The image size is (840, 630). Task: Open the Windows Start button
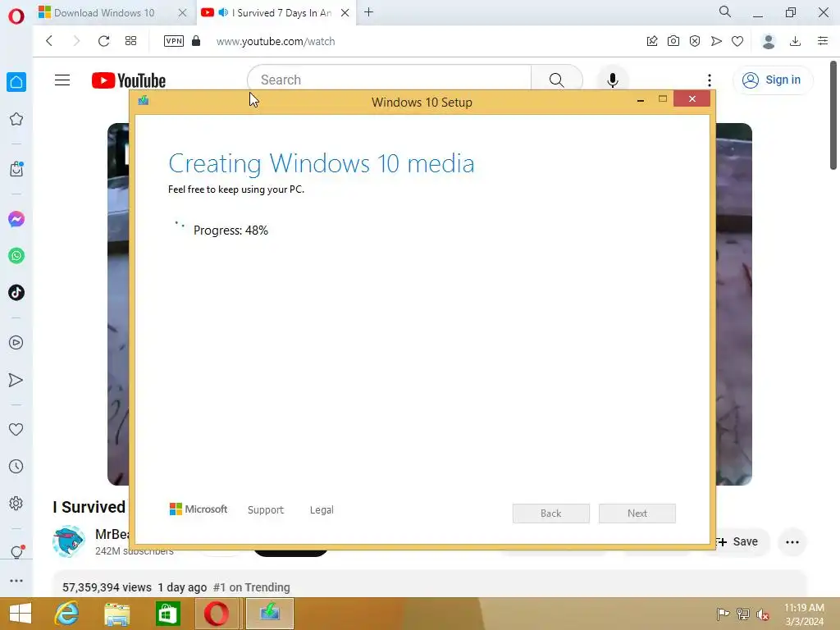[21, 614]
